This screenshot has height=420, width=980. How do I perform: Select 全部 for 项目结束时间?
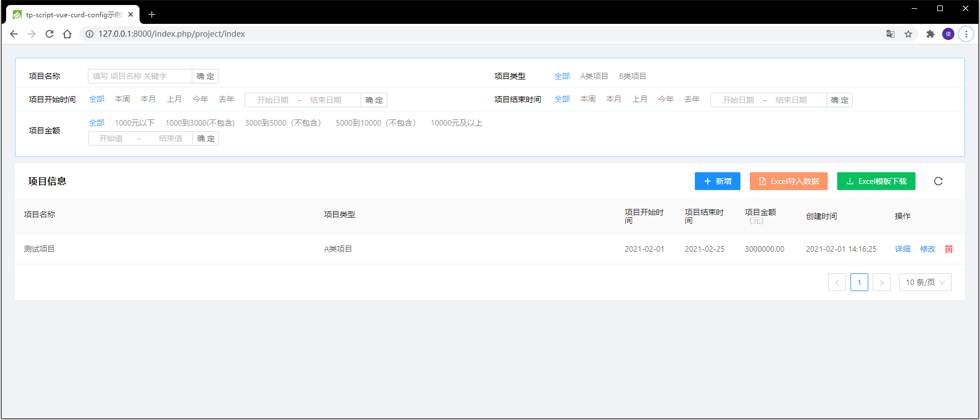coord(562,99)
